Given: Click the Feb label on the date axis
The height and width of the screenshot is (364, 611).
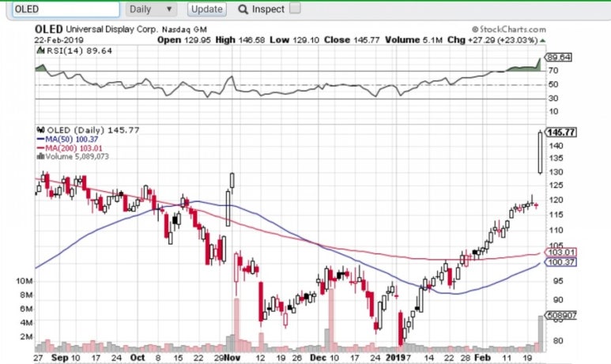Looking at the screenshot, I should pos(482,358).
